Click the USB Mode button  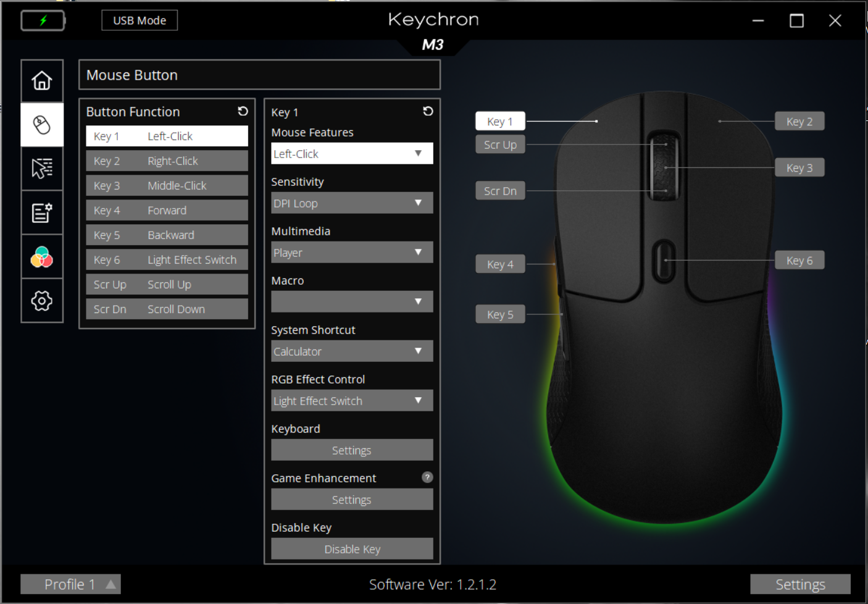[x=140, y=20]
